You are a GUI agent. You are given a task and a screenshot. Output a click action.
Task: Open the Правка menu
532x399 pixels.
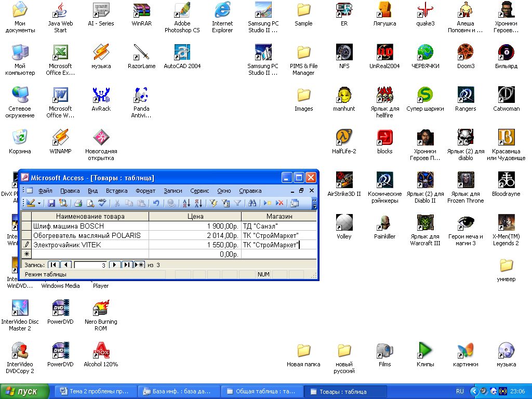[70, 191]
